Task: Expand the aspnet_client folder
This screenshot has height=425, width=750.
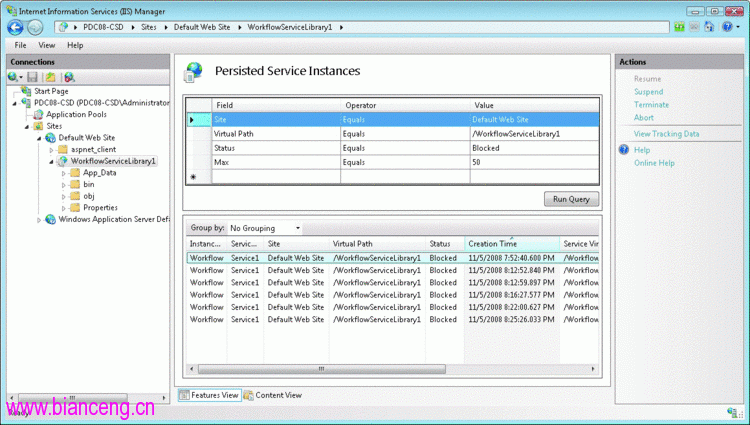Action: [x=51, y=150]
